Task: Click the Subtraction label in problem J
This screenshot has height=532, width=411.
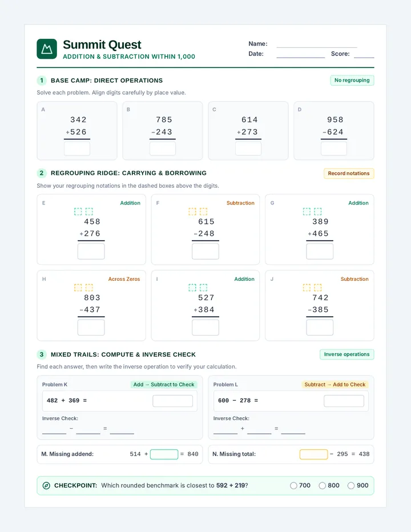Action: click(354, 279)
